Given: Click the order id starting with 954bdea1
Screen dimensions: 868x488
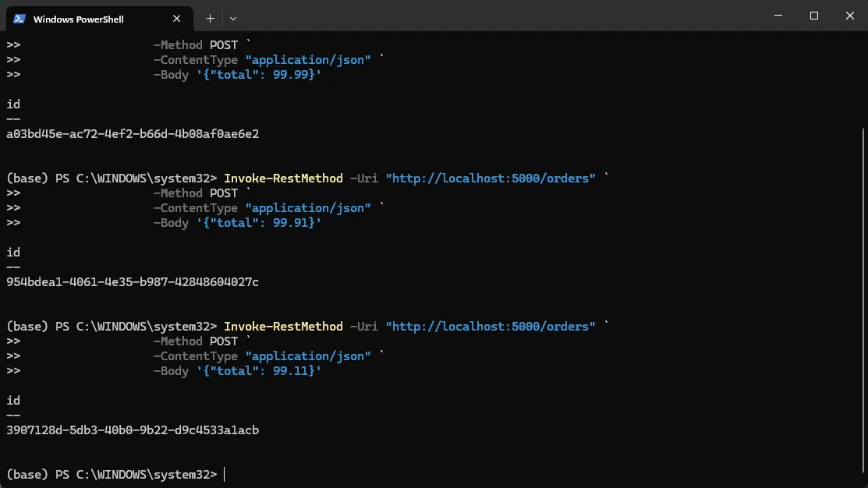Looking at the screenshot, I should pyautogui.click(x=133, y=282).
